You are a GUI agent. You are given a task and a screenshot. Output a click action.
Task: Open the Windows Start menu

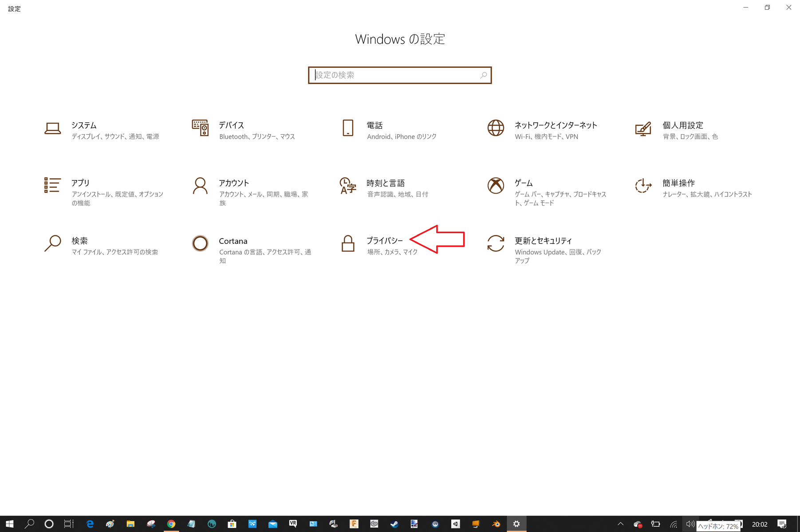click(10, 524)
